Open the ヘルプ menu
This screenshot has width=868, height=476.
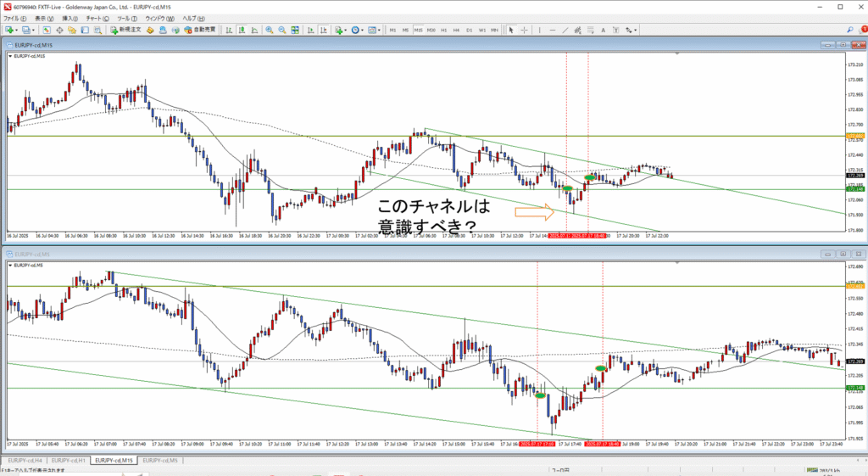click(194, 19)
